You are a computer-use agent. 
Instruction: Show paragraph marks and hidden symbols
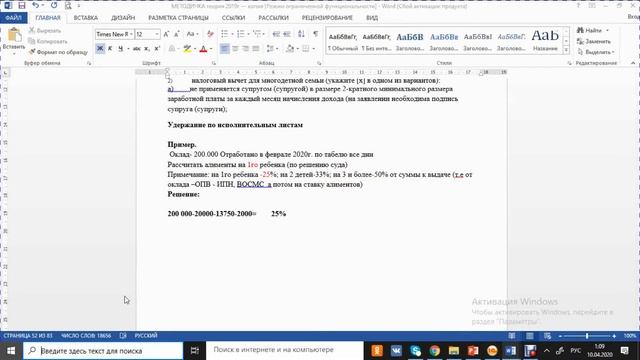point(316,34)
